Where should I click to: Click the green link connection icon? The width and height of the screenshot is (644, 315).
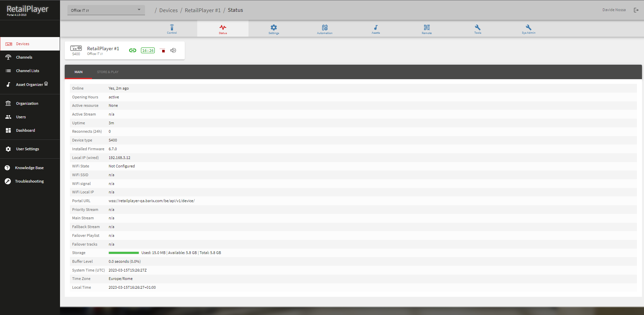click(133, 51)
